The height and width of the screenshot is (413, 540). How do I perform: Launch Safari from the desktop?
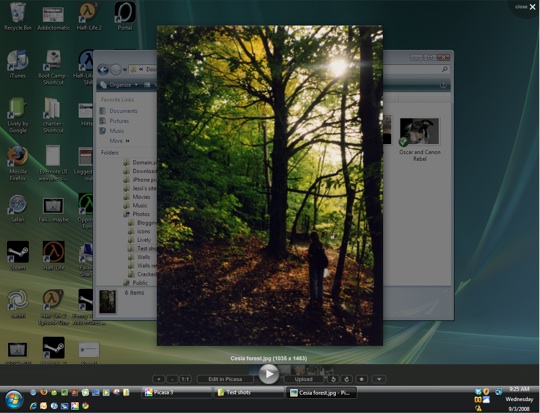tap(18, 209)
